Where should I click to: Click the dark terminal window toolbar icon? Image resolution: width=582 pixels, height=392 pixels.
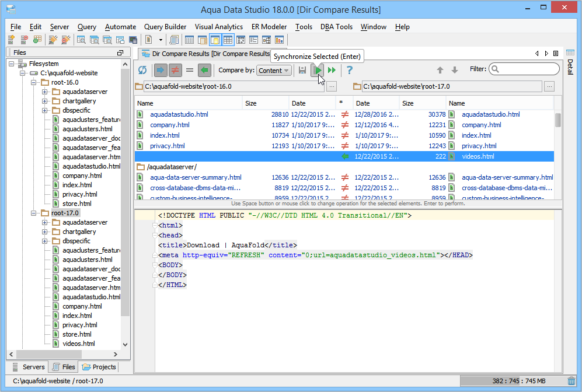tap(133, 40)
